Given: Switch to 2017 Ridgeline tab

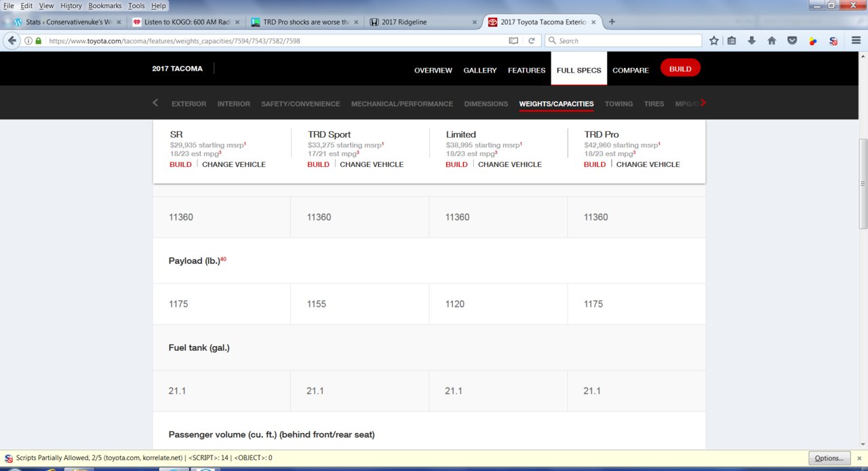Looking at the screenshot, I should click(x=423, y=22).
